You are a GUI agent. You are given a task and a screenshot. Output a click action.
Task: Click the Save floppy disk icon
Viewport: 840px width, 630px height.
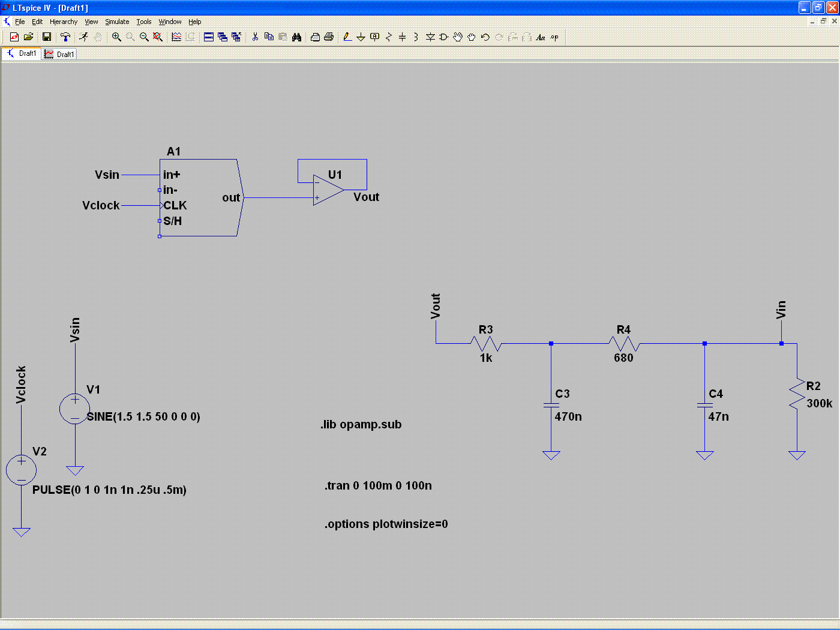[x=46, y=37]
